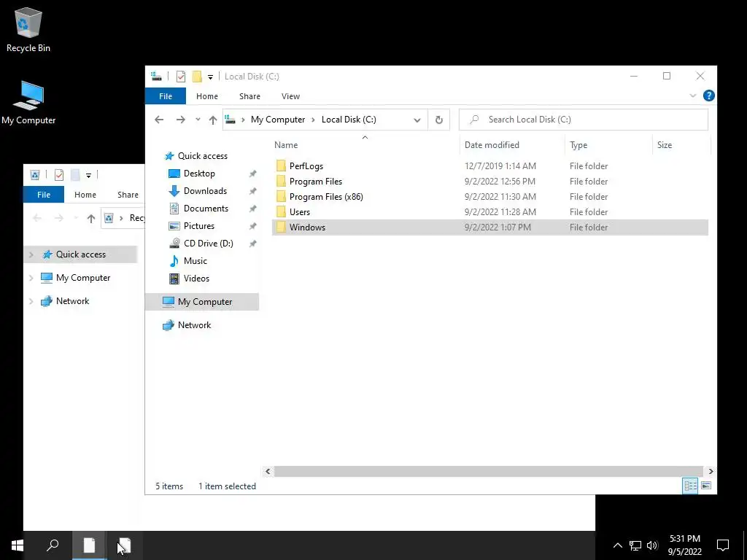Expand the recent locations dropdown arrow
The height and width of the screenshot is (560, 747).
[x=198, y=120]
